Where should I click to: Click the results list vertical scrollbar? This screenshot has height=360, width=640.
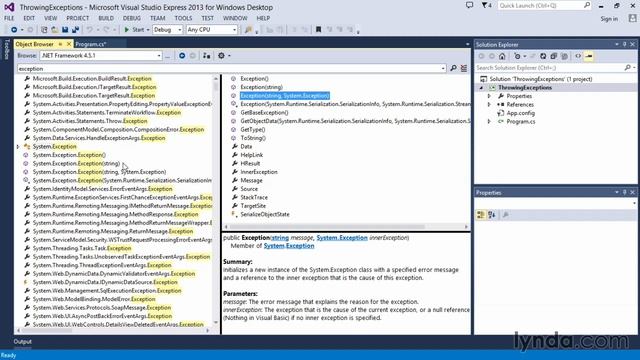pos(216,200)
